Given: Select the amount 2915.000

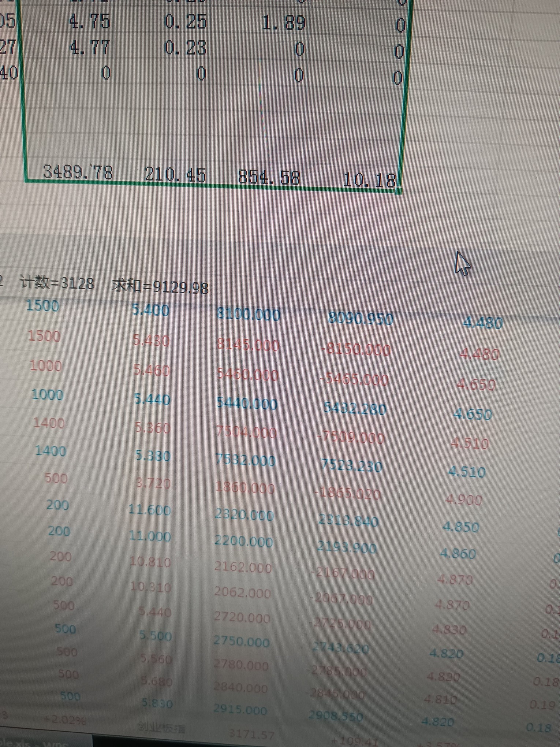Looking at the screenshot, I should (240, 710).
